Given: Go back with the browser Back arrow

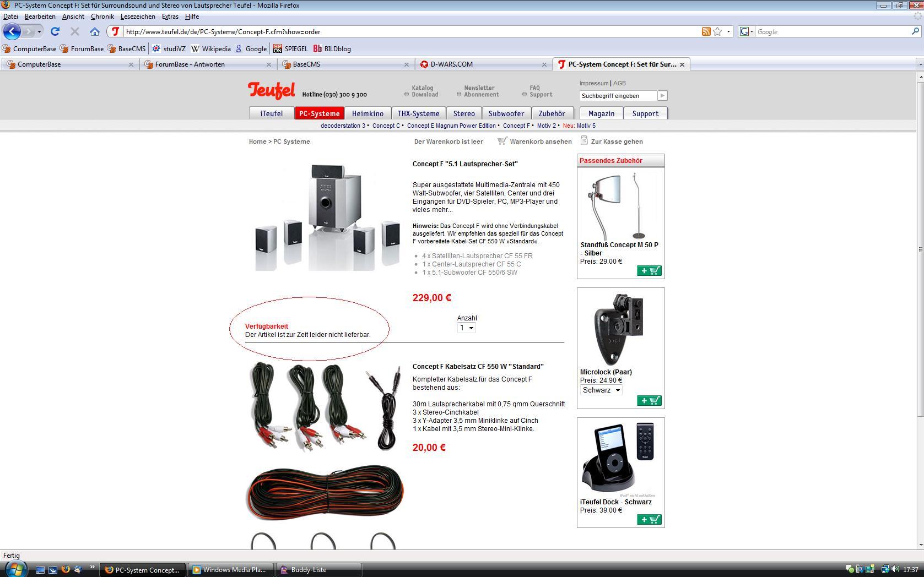Looking at the screenshot, I should (x=12, y=31).
